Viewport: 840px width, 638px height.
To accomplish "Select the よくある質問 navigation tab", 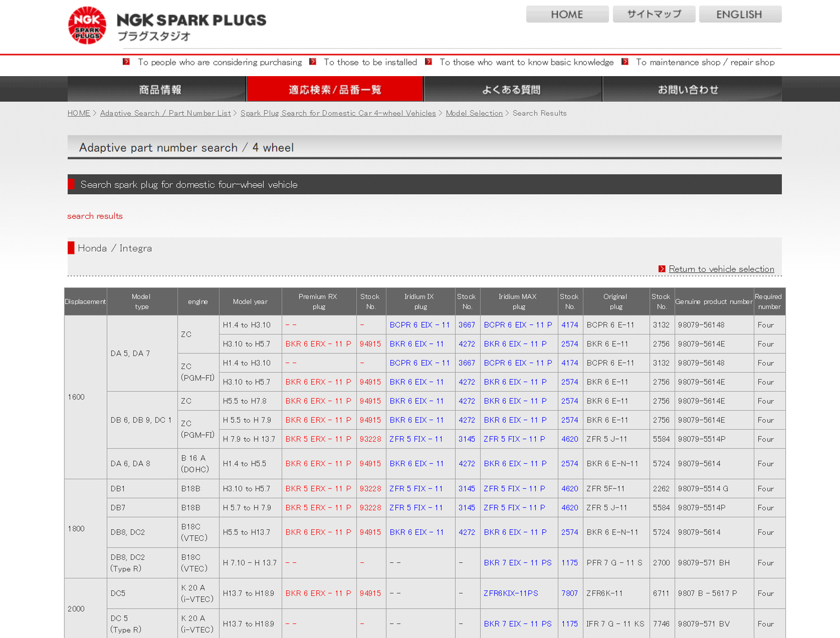I will point(513,89).
